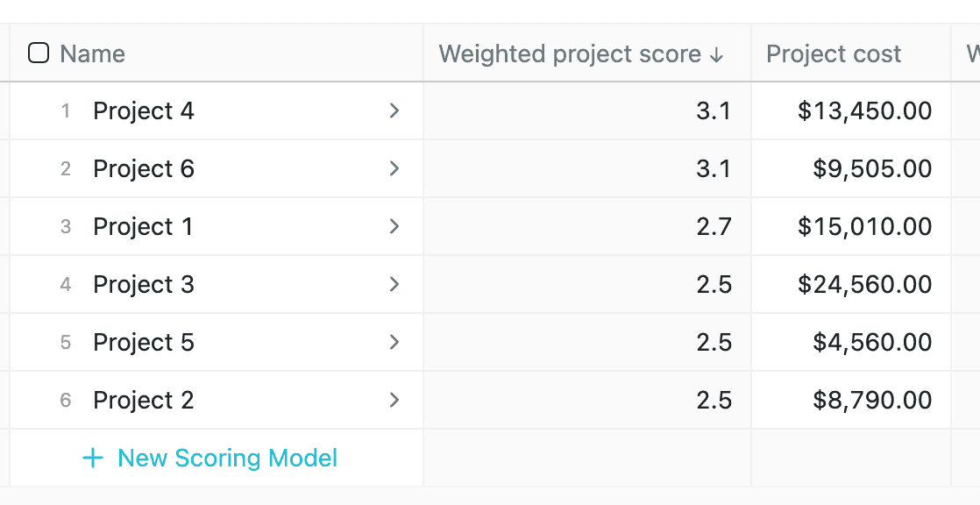Click the sort arrow on Weighted project score
980x505 pixels.
point(718,53)
